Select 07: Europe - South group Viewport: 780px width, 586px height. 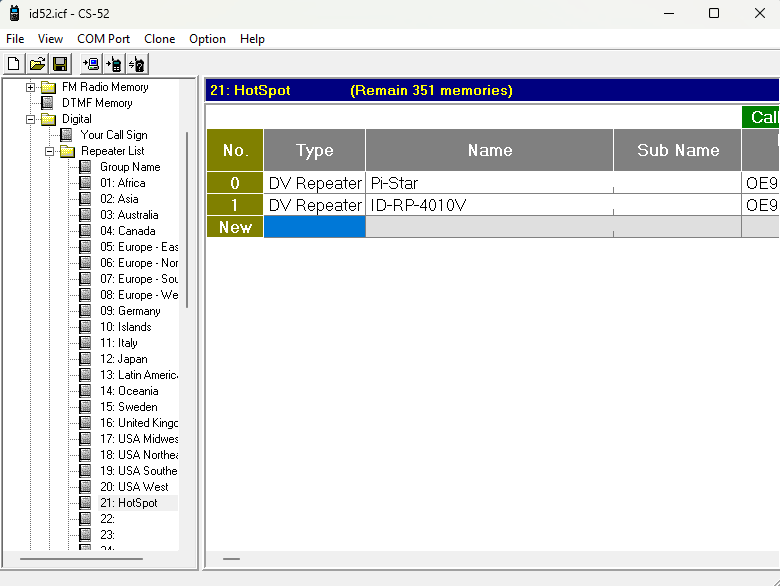click(x=139, y=279)
